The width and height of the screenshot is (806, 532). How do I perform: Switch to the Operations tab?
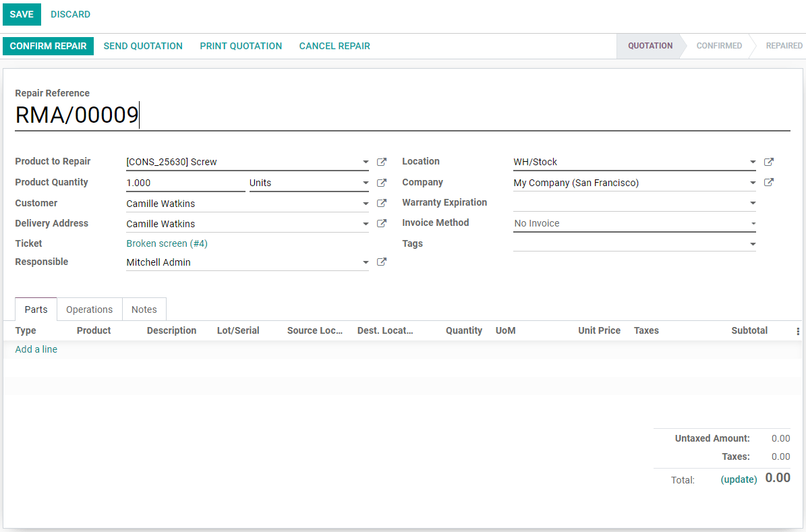(x=89, y=309)
